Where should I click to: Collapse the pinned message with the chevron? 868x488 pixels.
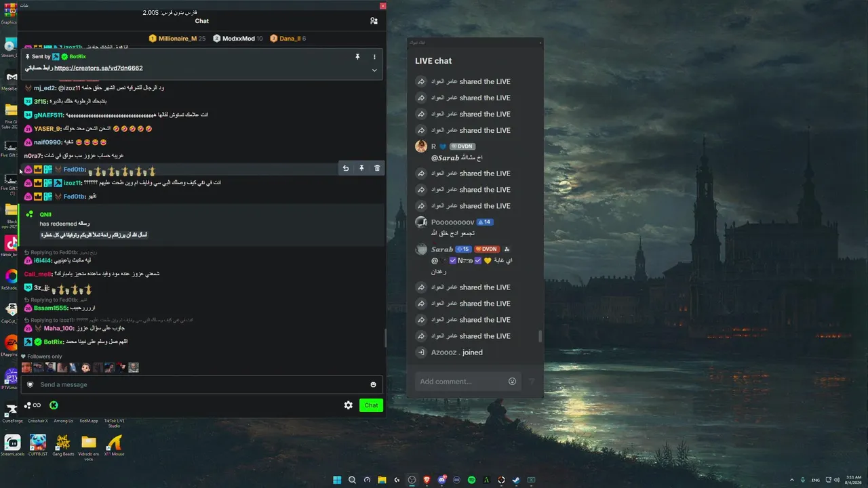tap(374, 70)
